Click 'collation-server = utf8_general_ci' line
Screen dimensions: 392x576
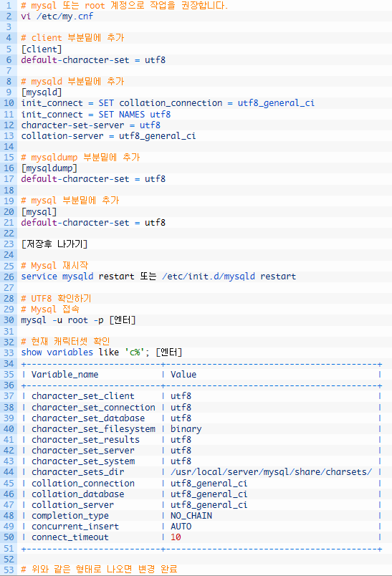pos(108,136)
